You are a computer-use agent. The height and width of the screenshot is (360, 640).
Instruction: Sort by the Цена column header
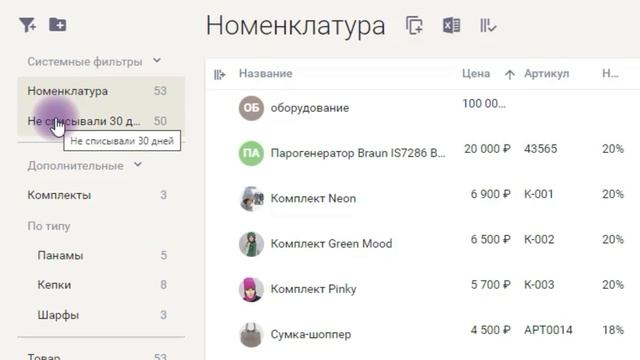pyautogui.click(x=476, y=73)
